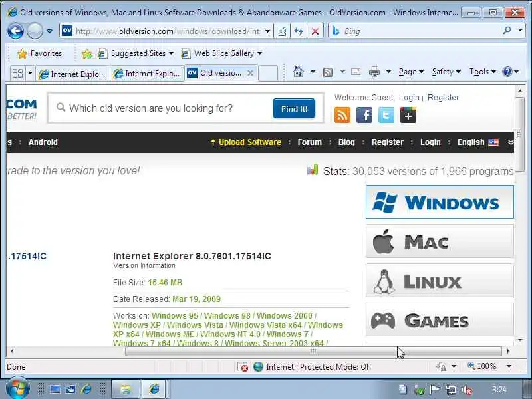Click the black plus share icon
Viewport: 532px width, 399px height.
pos(408,115)
